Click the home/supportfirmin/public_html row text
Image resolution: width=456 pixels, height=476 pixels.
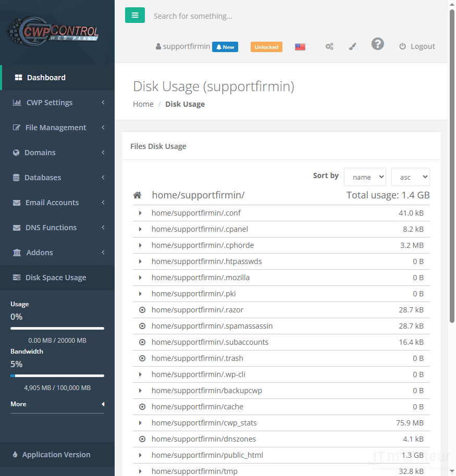[207, 455]
